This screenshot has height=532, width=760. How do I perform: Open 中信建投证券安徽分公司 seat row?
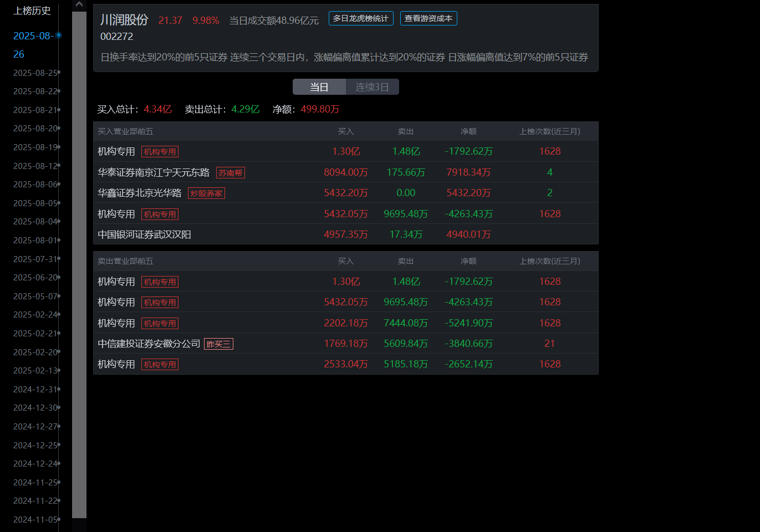pyautogui.click(x=346, y=344)
